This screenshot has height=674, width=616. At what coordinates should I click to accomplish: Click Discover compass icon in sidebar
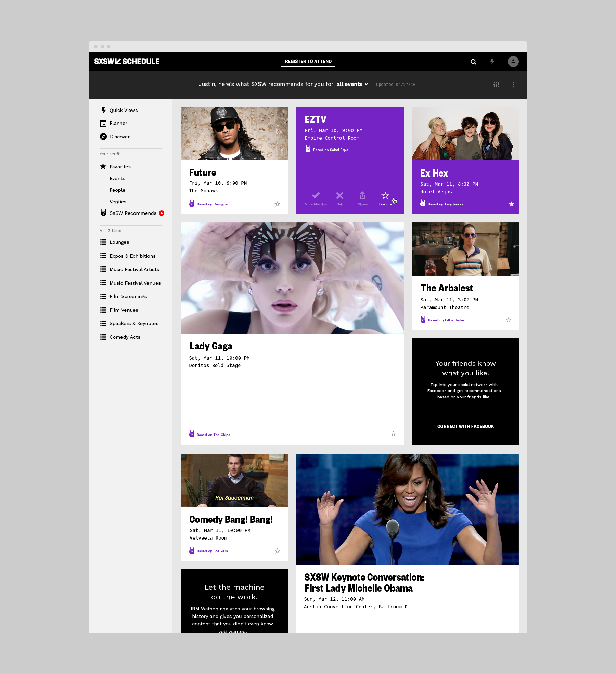(x=103, y=137)
